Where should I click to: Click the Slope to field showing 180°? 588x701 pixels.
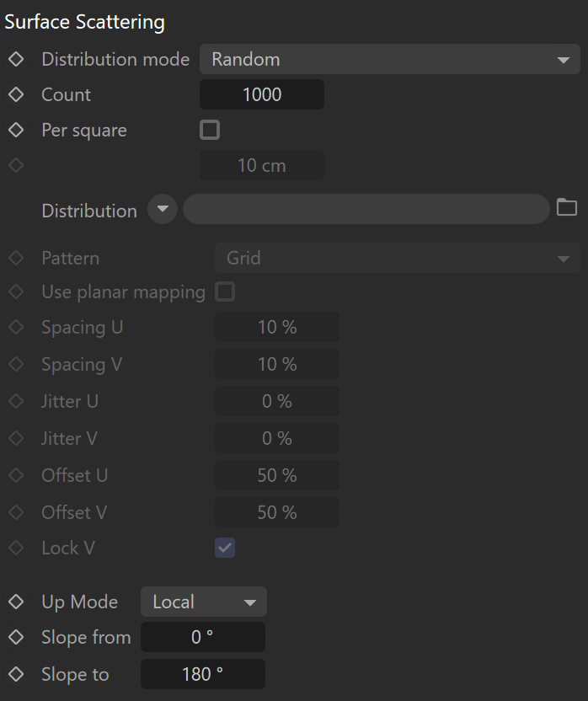pyautogui.click(x=203, y=674)
